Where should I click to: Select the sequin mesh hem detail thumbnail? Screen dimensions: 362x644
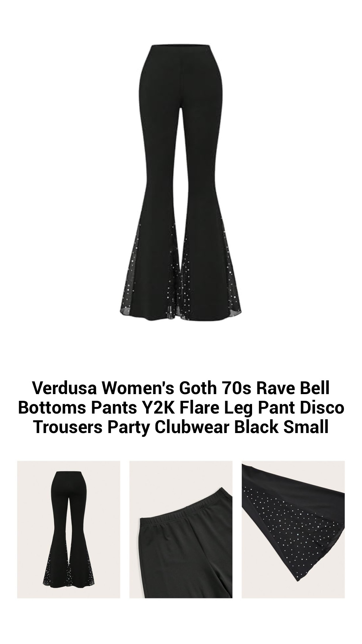click(x=293, y=529)
